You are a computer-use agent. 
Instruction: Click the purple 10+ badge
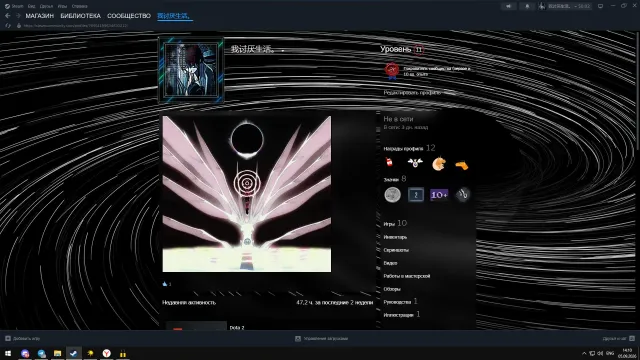(439, 195)
